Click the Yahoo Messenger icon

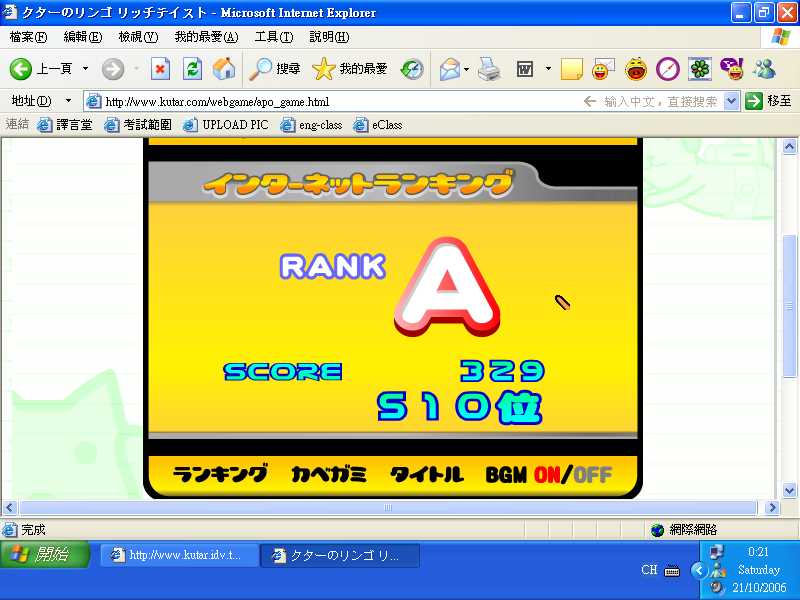click(732, 69)
